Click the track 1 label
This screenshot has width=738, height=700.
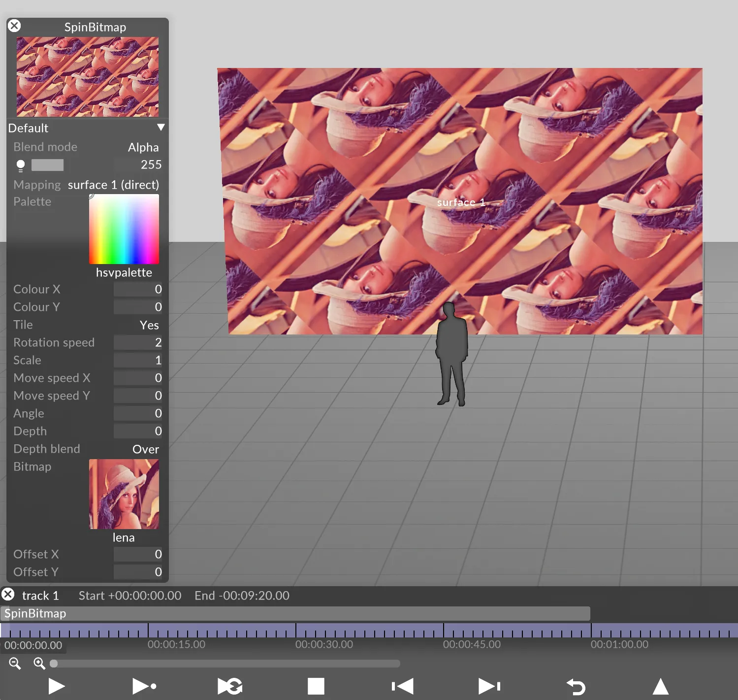pyautogui.click(x=40, y=595)
